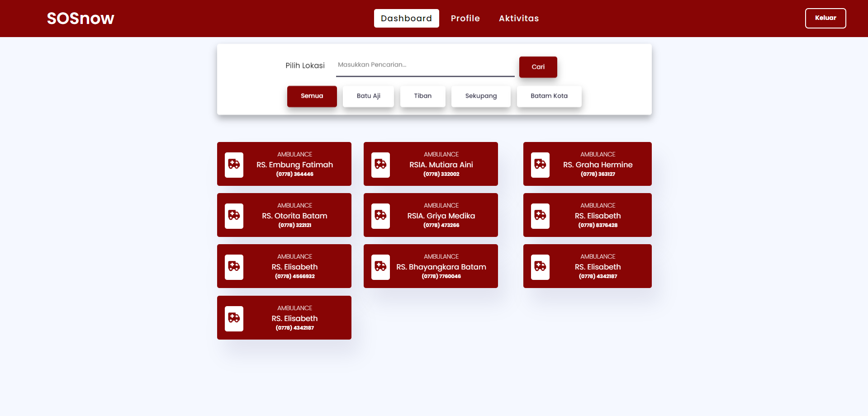Click the ambulance icon on RS. Otorita Batam card
This screenshot has width=868, height=416.
[234, 216]
